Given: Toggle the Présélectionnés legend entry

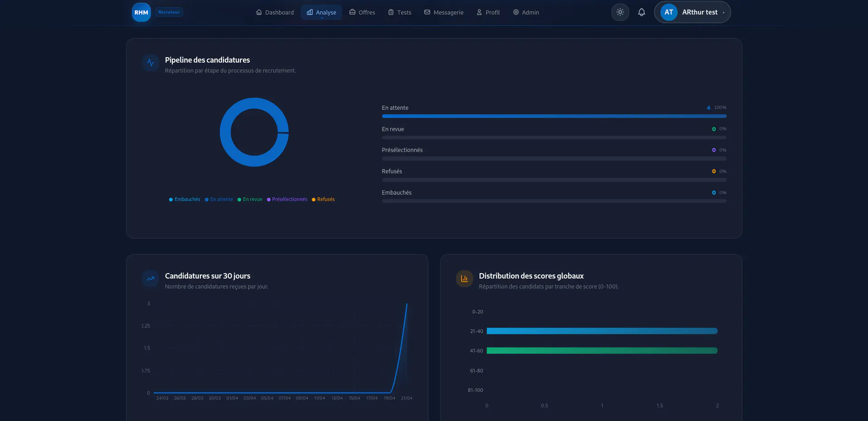Looking at the screenshot, I should pos(287,199).
